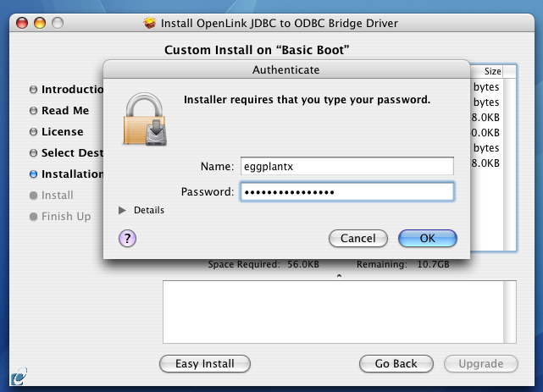Click the Remaining 10.7GB text
The image size is (543, 392).
(x=403, y=264)
